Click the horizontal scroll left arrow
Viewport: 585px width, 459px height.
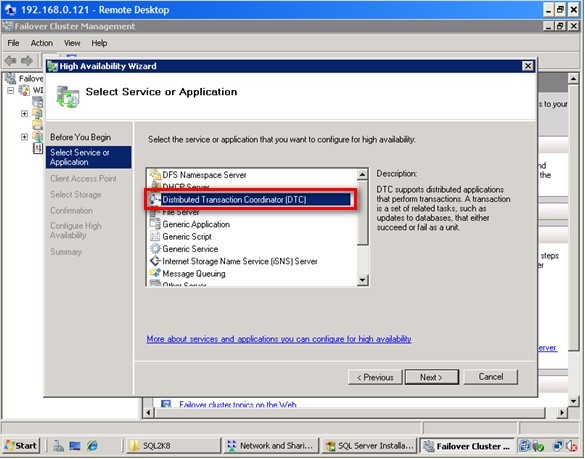click(x=149, y=412)
